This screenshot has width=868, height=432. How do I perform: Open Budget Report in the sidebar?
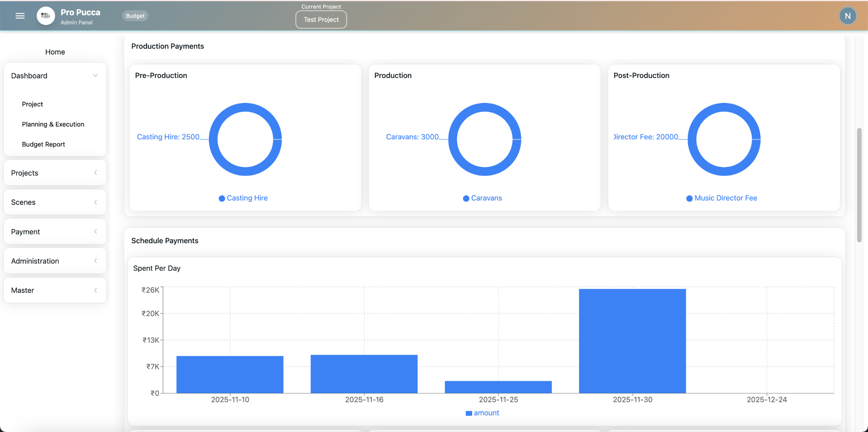click(x=43, y=144)
